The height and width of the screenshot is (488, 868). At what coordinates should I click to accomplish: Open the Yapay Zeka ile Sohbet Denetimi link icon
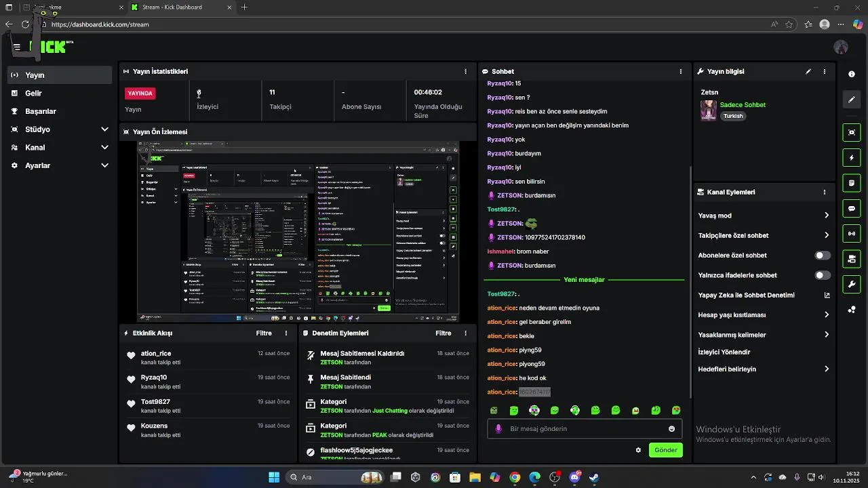point(827,296)
